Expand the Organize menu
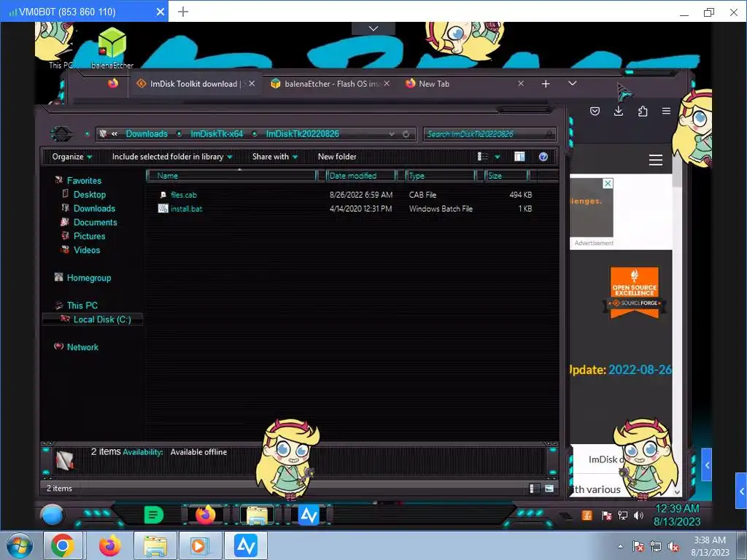Screen dimensions: 747x560 [x=72, y=157]
